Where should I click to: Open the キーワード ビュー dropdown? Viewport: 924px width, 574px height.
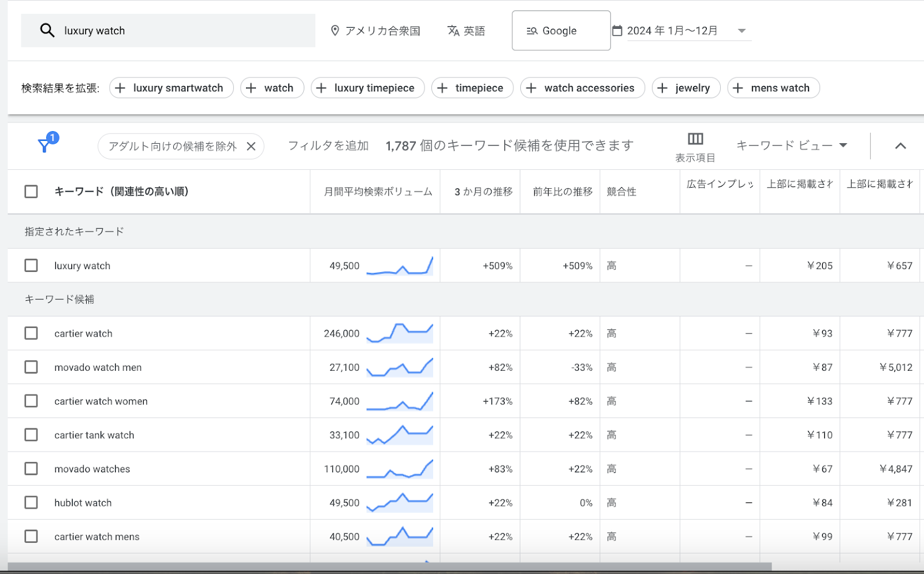click(792, 146)
